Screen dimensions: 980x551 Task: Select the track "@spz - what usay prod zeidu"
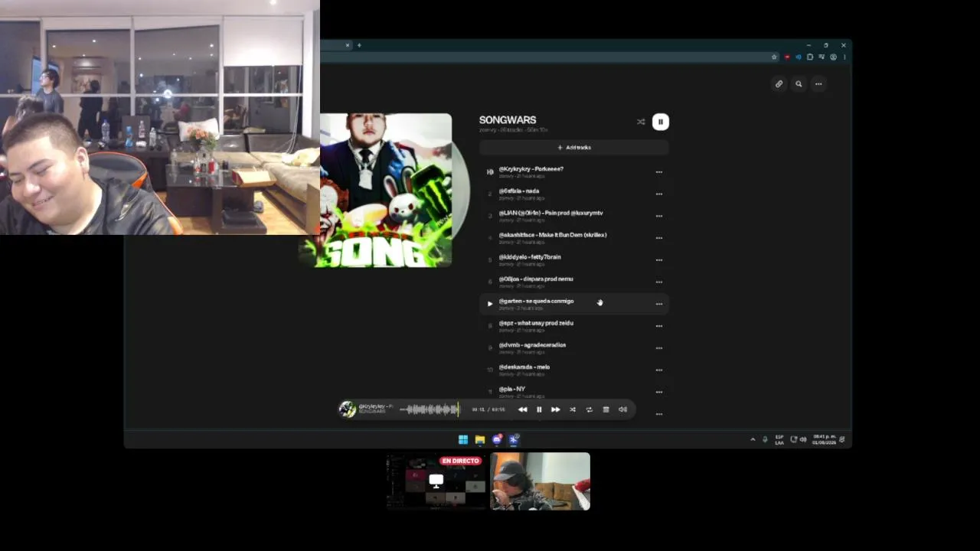click(536, 323)
